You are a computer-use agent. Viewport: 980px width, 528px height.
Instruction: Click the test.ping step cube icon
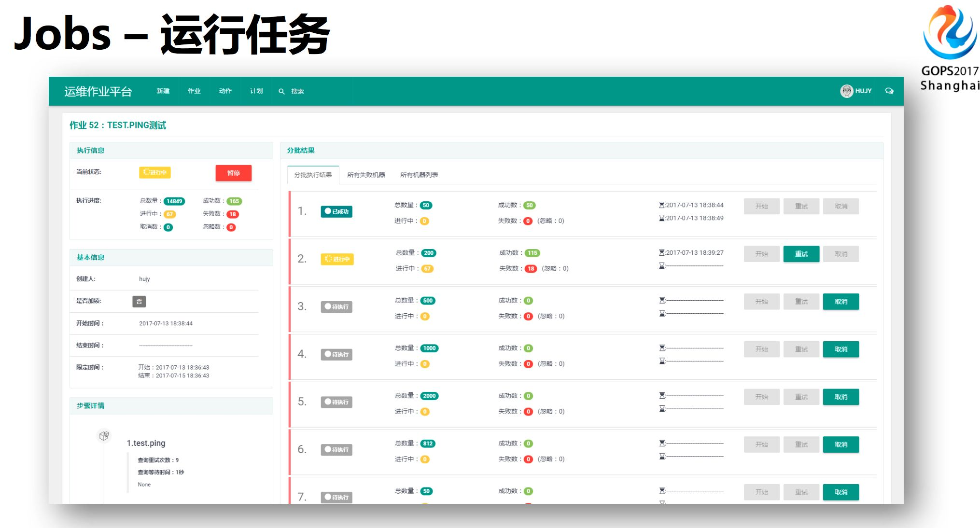click(104, 436)
